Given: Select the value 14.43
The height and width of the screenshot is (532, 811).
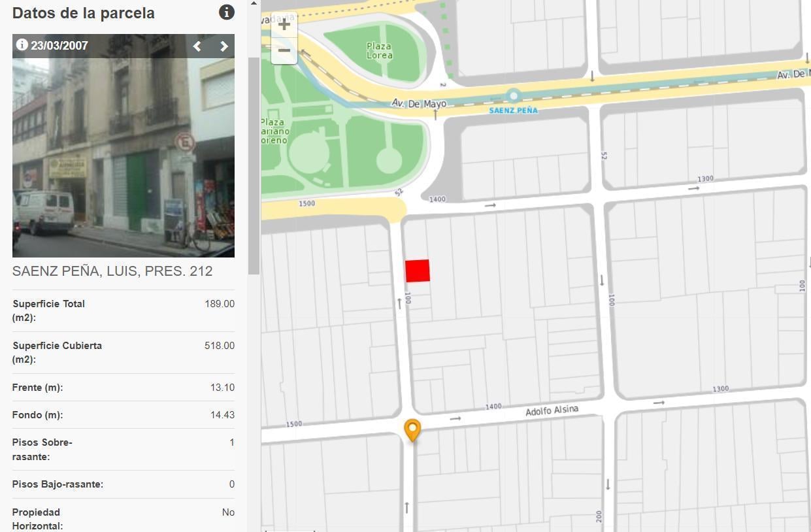Looking at the screenshot, I should tap(222, 415).
